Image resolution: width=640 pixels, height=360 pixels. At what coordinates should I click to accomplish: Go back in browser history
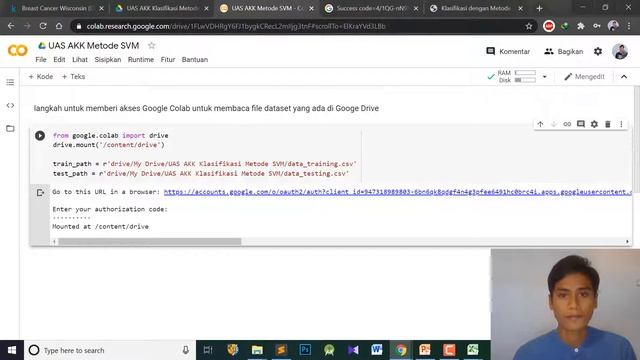coord(11,26)
